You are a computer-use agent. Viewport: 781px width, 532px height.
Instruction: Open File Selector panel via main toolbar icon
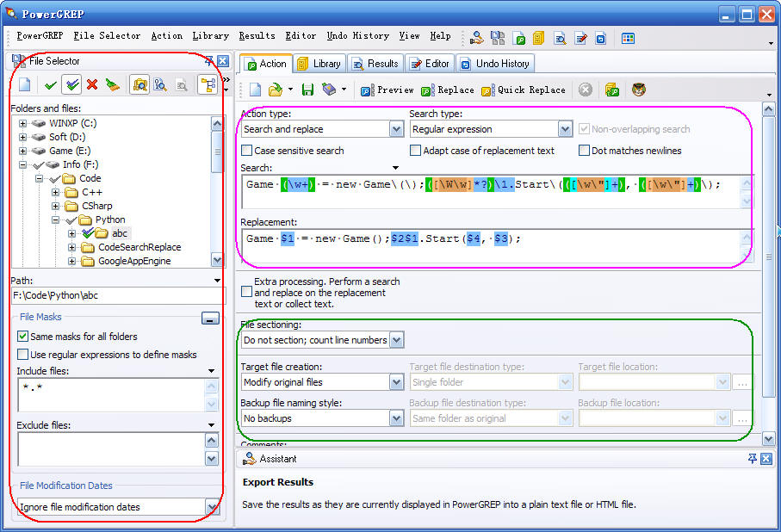[498, 38]
